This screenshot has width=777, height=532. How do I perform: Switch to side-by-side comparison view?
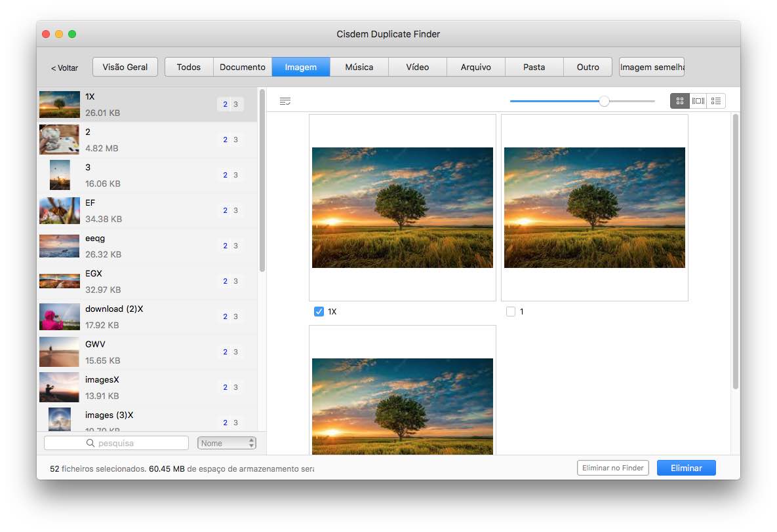click(698, 101)
